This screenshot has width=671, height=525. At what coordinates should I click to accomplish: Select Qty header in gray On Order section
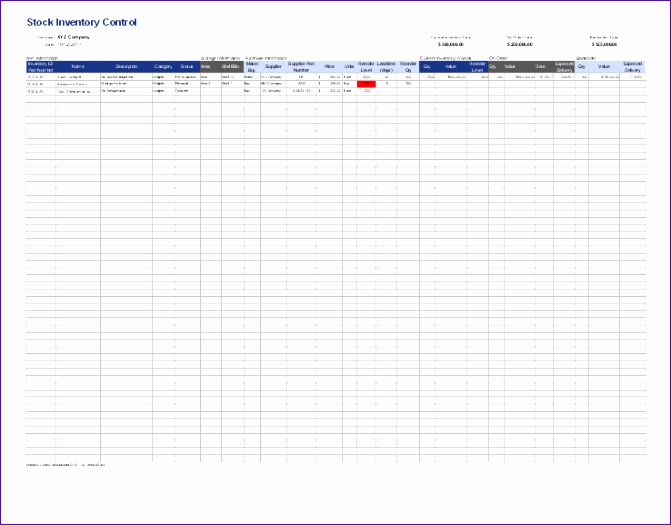point(496,66)
